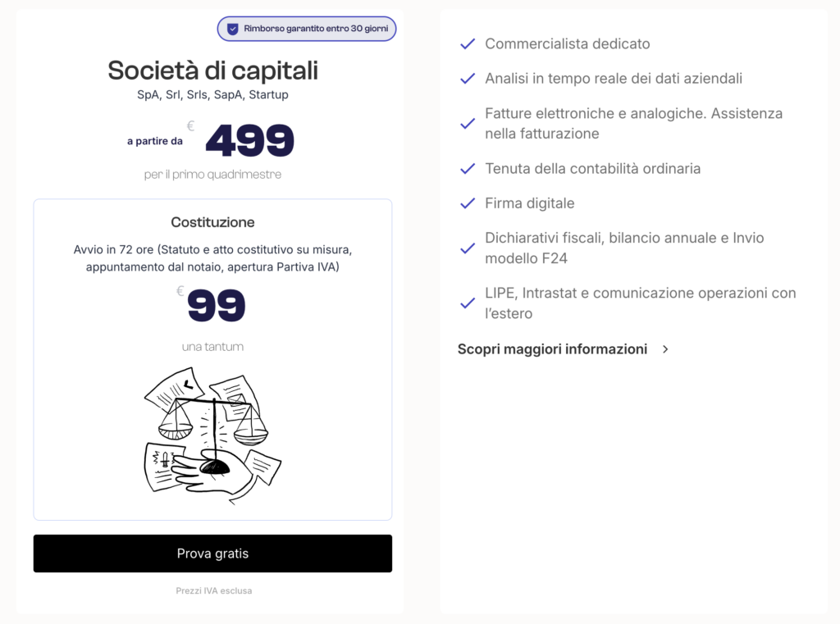Open the Rimborso garantito entro 30 giorni badge
840x624 pixels.
[x=306, y=28]
